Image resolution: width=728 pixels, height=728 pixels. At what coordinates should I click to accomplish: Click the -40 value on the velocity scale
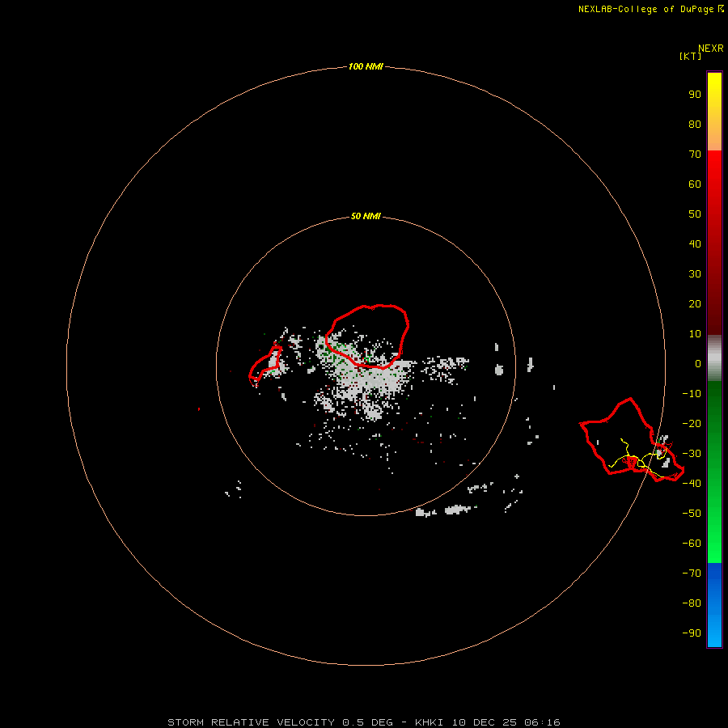point(692,484)
